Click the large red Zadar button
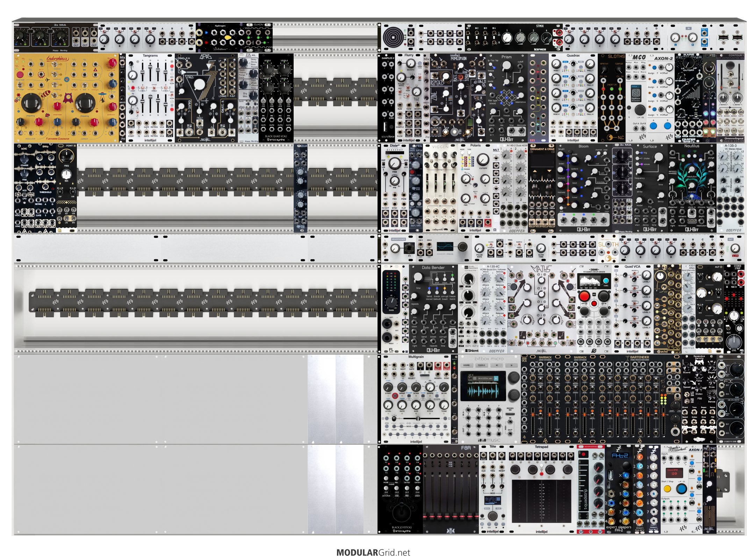Screen dimensions: 747x560 (x=584, y=297)
